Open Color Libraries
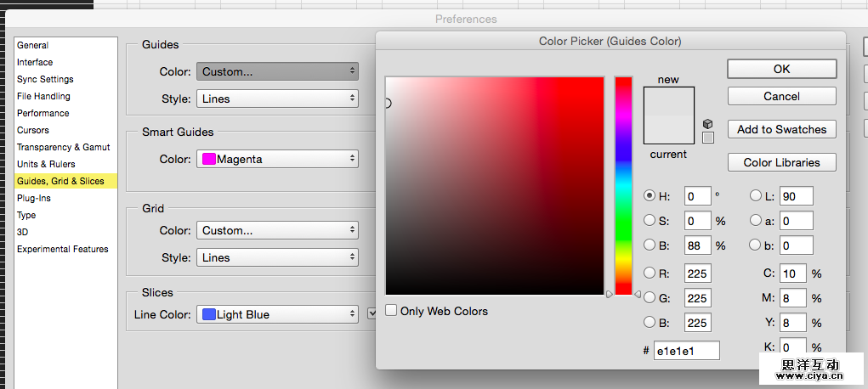Viewport: 868px width, 389px height. (x=781, y=162)
